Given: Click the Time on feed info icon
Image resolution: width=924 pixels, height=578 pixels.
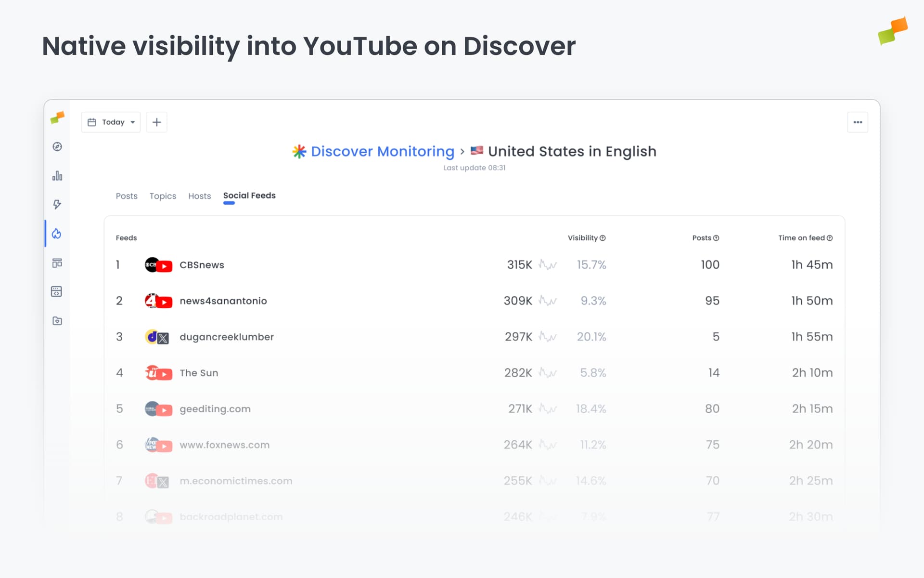Looking at the screenshot, I should 830,238.
